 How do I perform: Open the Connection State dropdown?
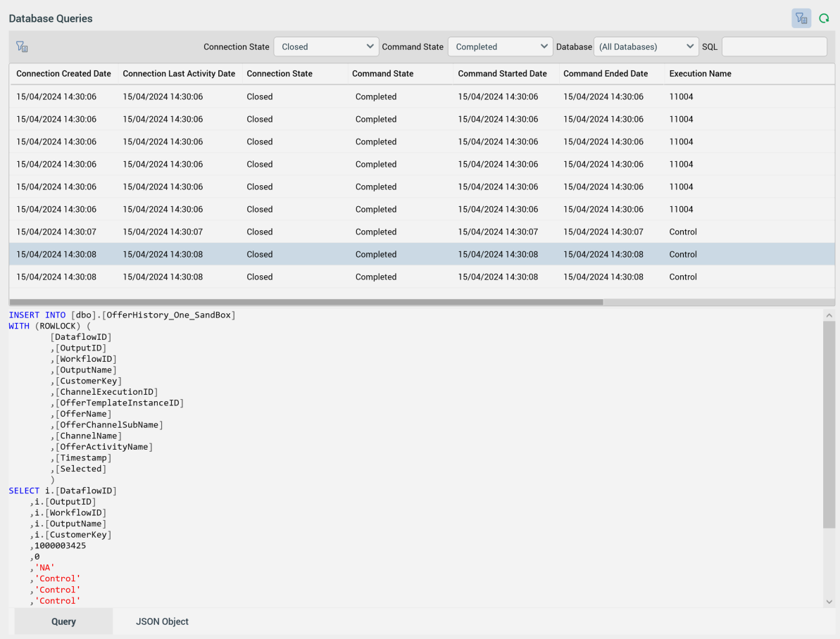pyautogui.click(x=326, y=47)
